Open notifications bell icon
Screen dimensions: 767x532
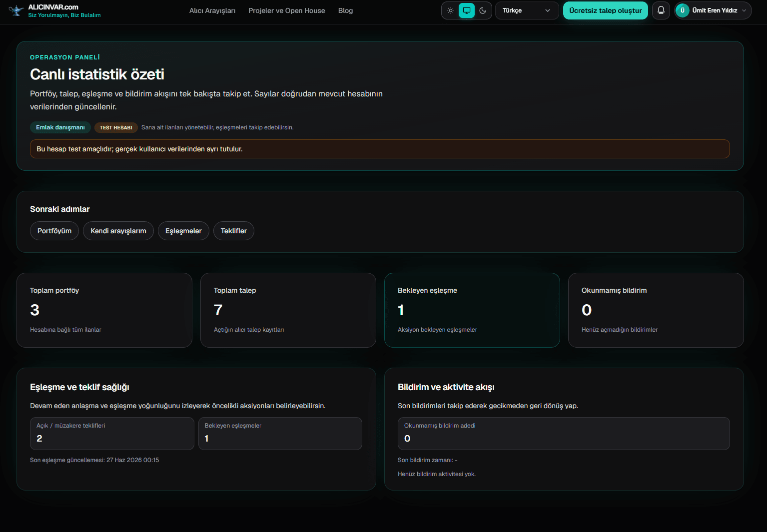click(661, 10)
